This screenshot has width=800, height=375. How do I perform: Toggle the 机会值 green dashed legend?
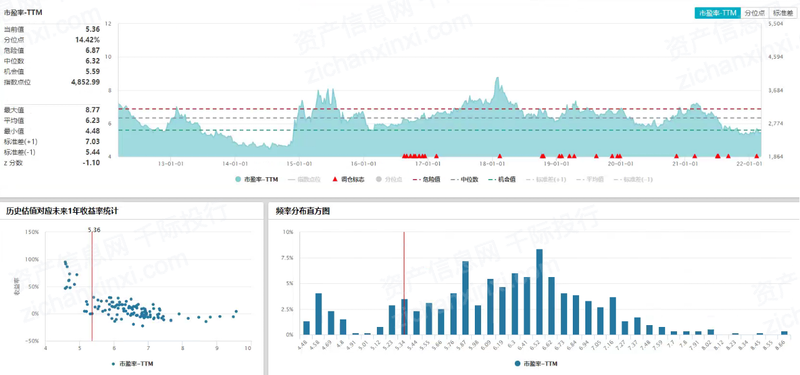click(503, 180)
